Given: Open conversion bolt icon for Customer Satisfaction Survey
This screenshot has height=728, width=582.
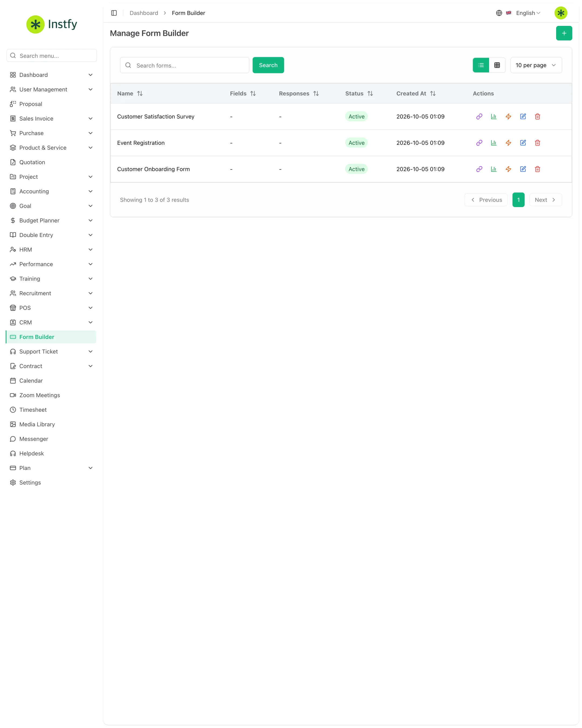Looking at the screenshot, I should tap(508, 116).
